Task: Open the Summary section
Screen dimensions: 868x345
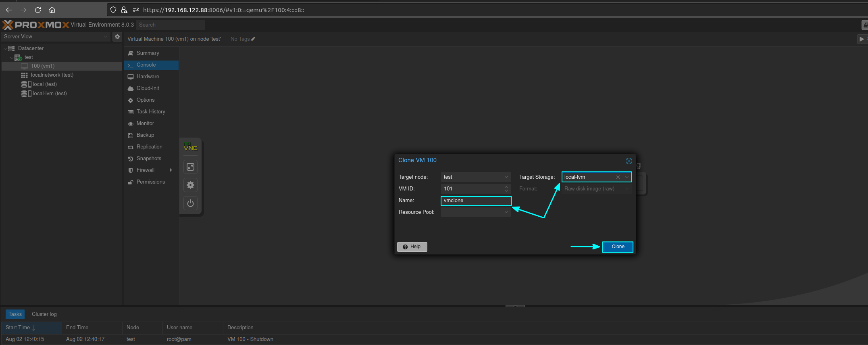Action: (151, 53)
